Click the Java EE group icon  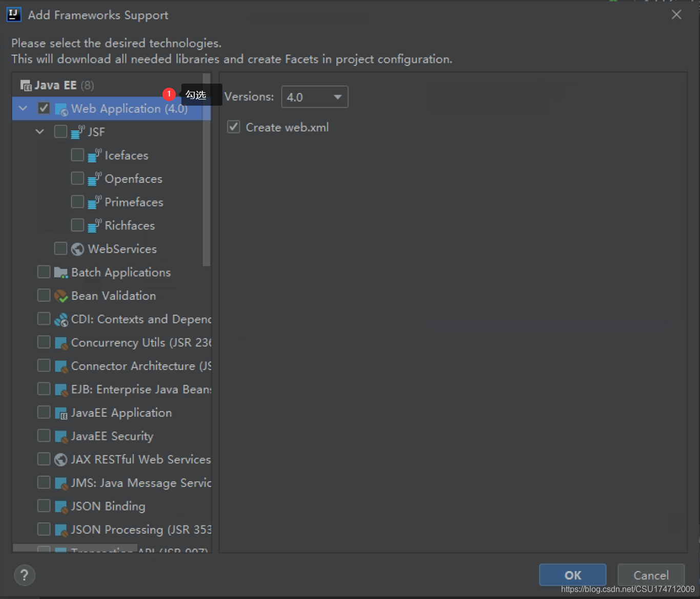26,85
